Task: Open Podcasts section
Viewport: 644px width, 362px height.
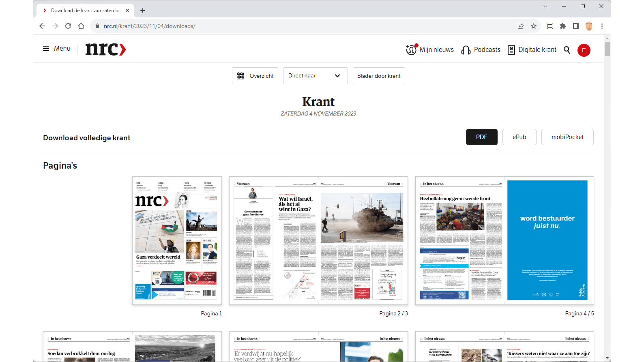Action: (x=481, y=49)
